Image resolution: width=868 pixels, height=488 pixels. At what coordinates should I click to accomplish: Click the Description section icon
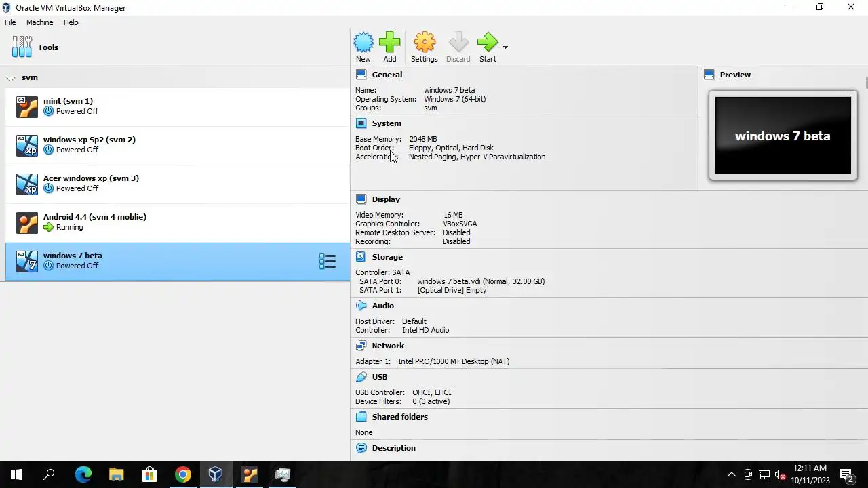(361, 448)
